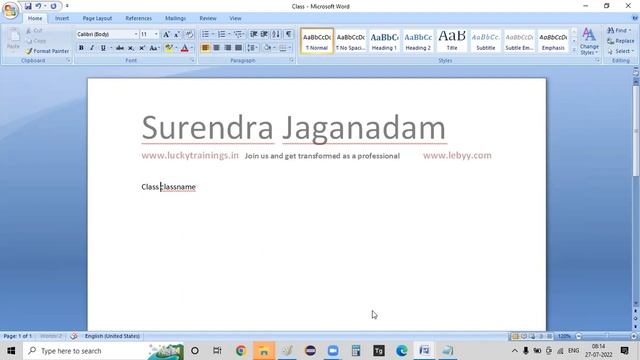Click Change Styles button
Screen dimensions: 640x360
tap(589, 41)
